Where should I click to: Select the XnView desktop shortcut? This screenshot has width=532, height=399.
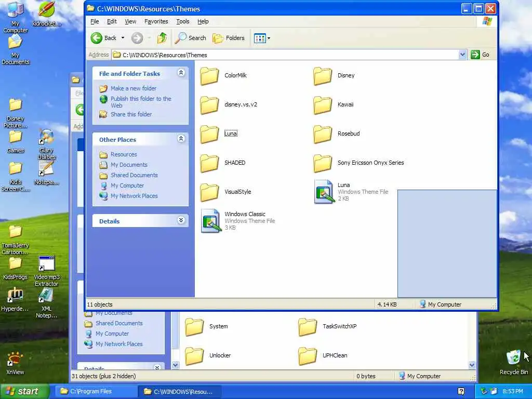point(15,363)
